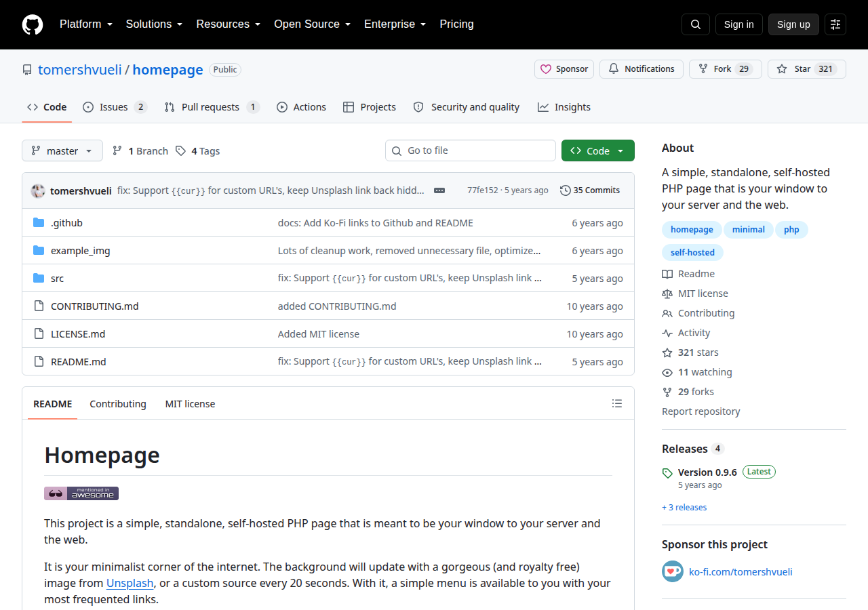
Task: Switch to the Pull requests tab
Action: [x=212, y=107]
